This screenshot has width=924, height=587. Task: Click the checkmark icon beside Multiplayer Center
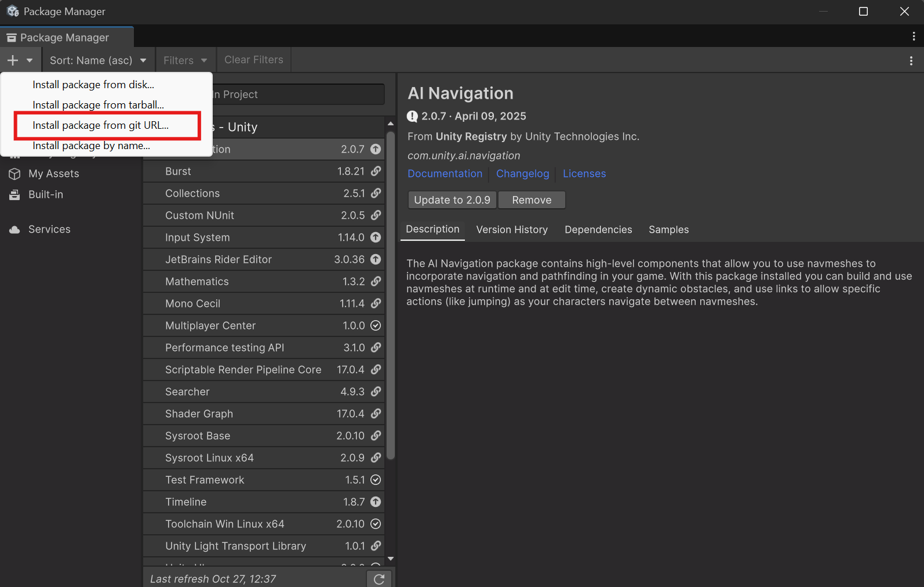(376, 325)
